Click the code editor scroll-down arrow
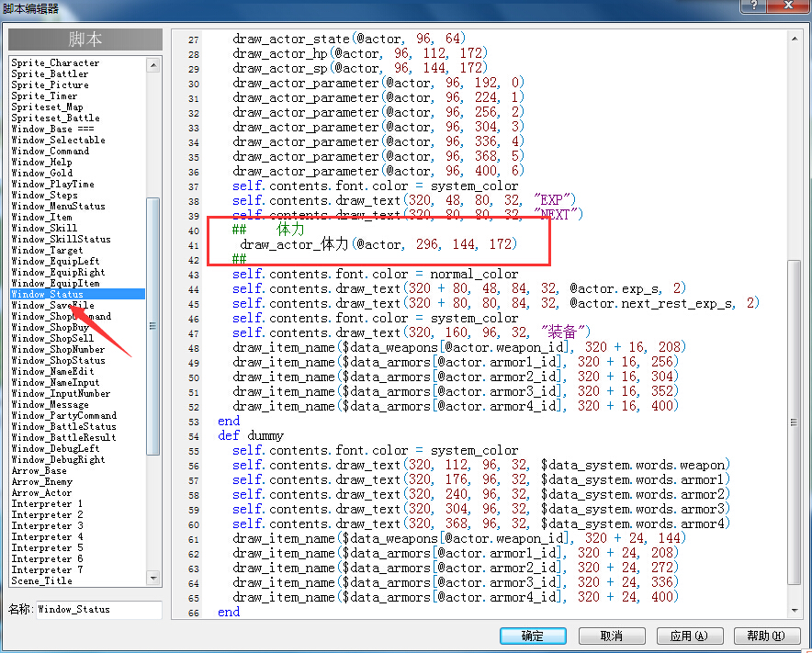 pos(795,611)
